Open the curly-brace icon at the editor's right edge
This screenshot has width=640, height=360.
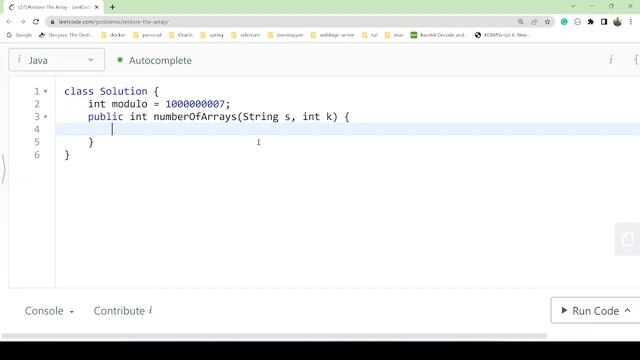636,60
